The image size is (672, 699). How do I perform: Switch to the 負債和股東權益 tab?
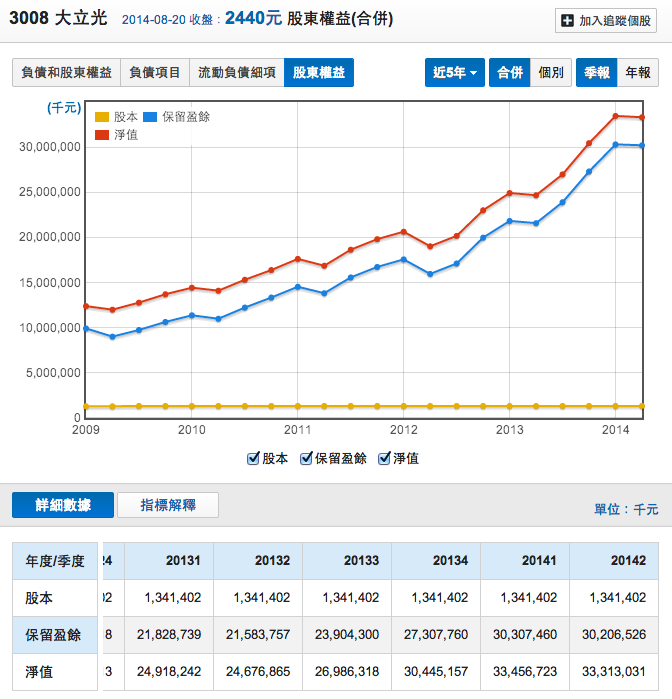[66, 73]
